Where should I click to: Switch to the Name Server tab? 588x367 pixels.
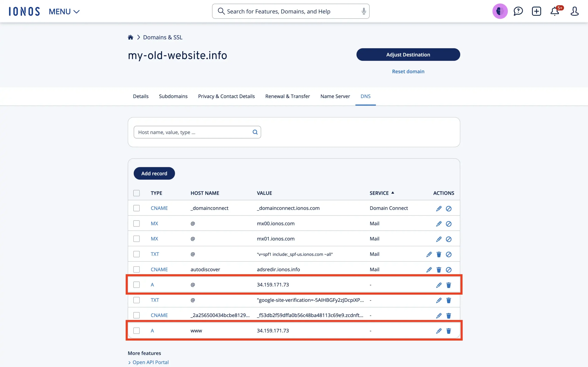[335, 96]
